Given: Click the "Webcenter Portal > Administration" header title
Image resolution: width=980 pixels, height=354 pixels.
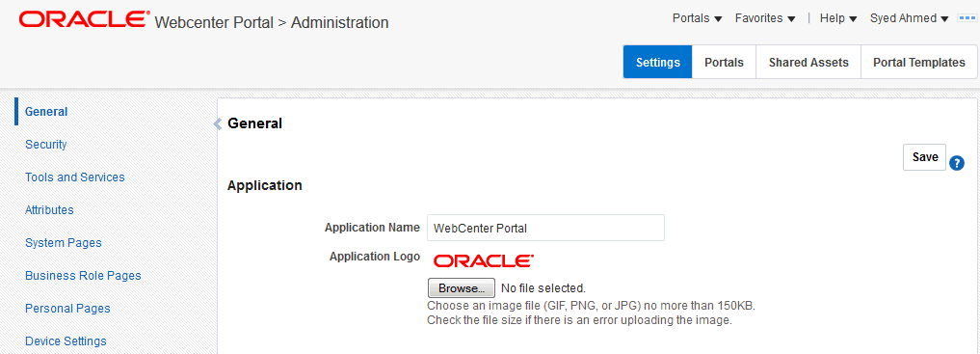Looking at the screenshot, I should [x=271, y=22].
